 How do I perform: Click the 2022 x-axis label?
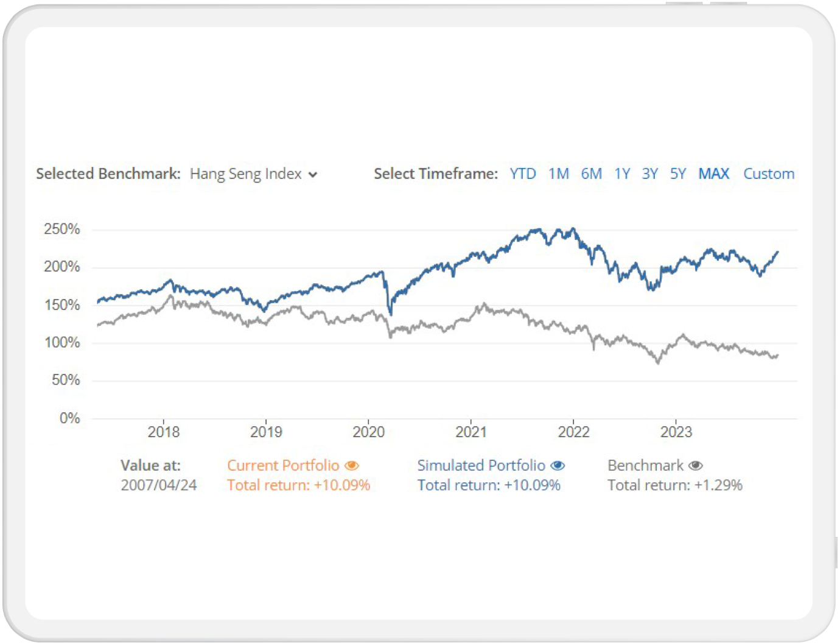tap(574, 432)
